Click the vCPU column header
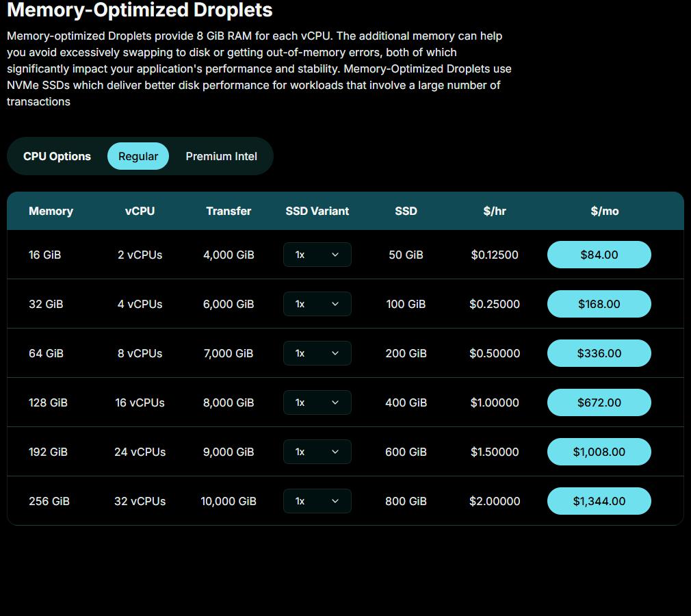Screen dimensions: 691x616 pyautogui.click(x=140, y=211)
